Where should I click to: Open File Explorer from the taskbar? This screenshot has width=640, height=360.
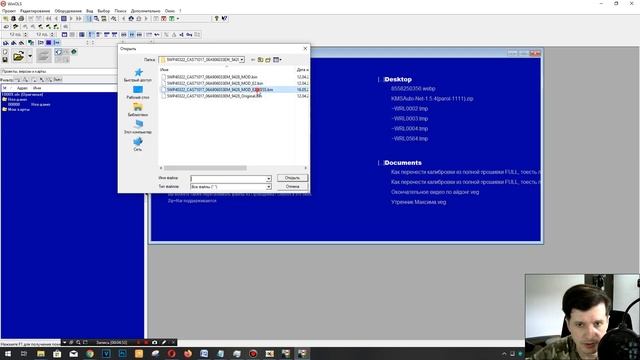pos(40,353)
